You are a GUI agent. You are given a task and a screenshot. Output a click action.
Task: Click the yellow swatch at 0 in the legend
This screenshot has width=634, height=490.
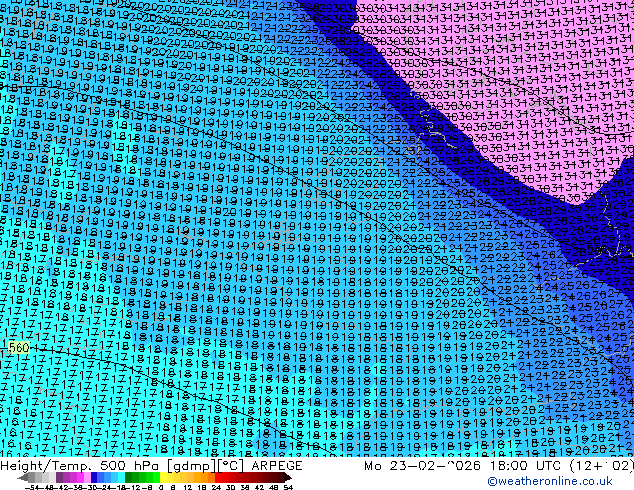tap(163, 477)
